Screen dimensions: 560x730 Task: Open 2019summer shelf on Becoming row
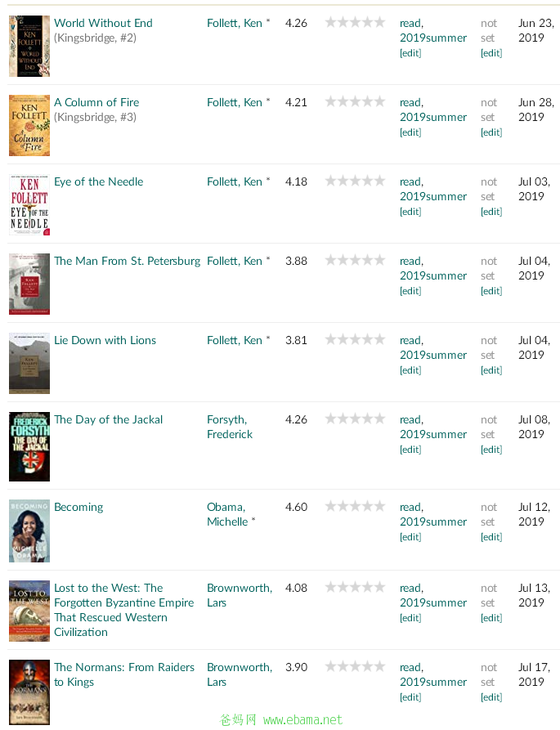pos(433,522)
